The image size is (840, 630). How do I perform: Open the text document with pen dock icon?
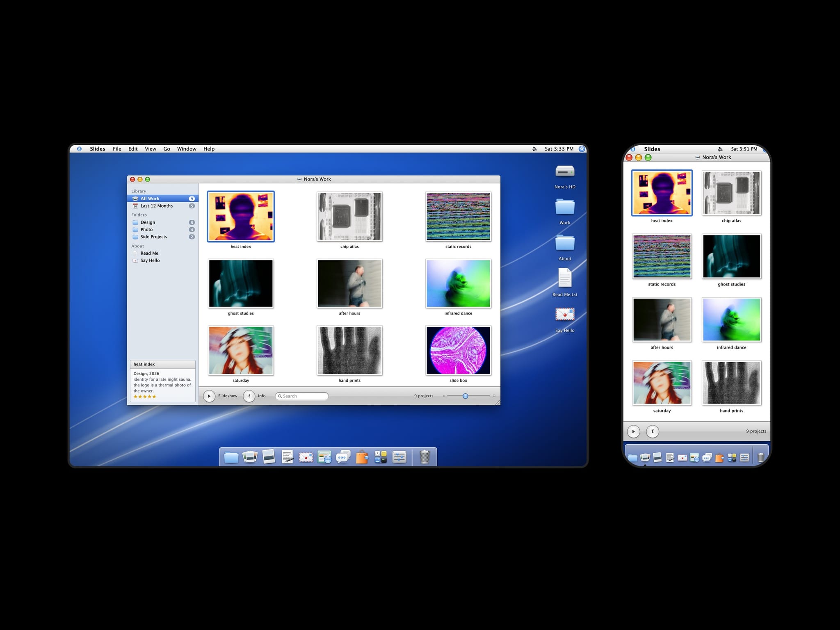[x=288, y=457]
